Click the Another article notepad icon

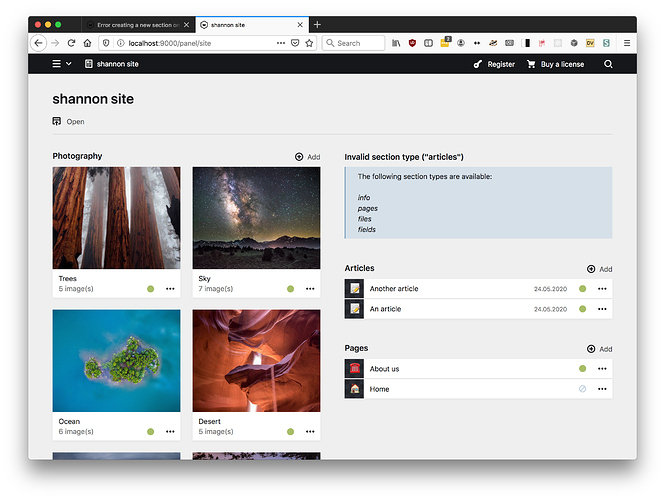pyautogui.click(x=355, y=289)
